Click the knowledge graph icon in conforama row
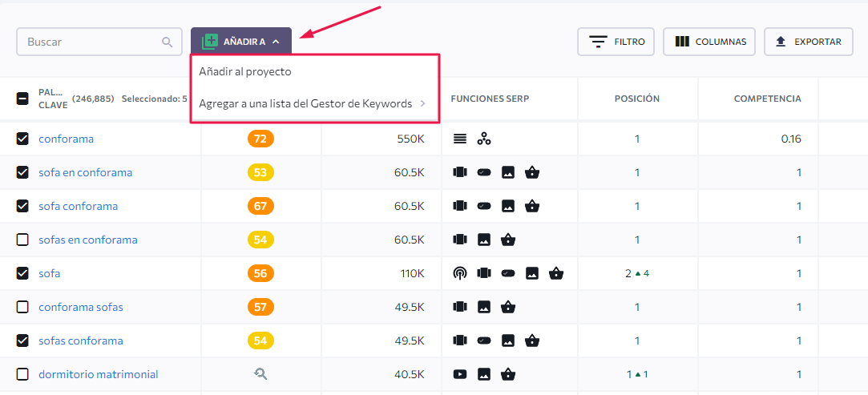Screen dimensions: 868x395 point(484,139)
